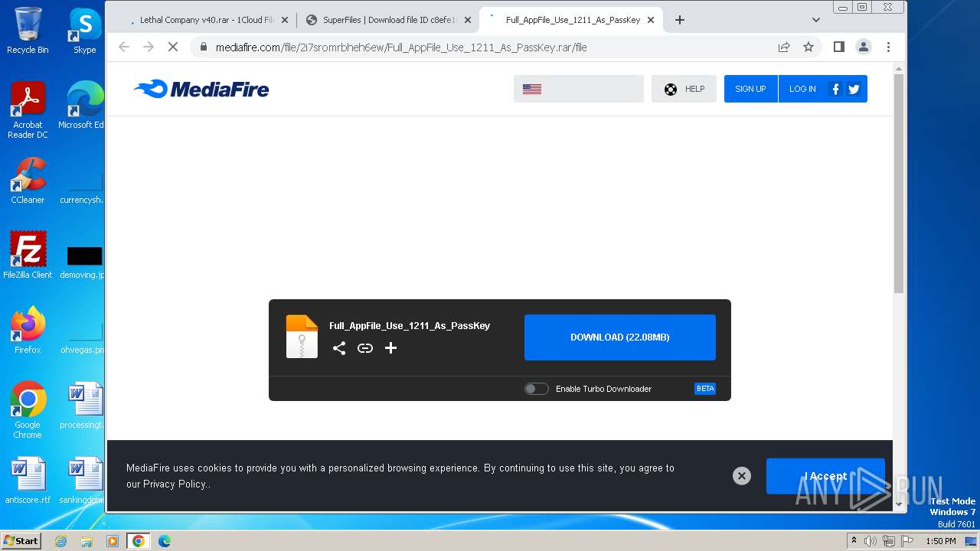Click the file name Full_AppFile_Use_1211_As_PassKey

[x=410, y=325]
